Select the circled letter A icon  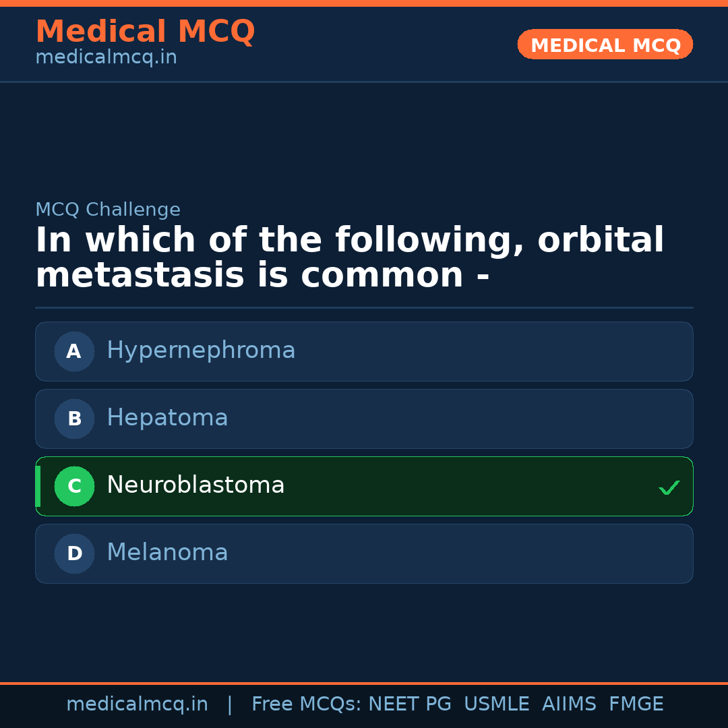coord(74,351)
